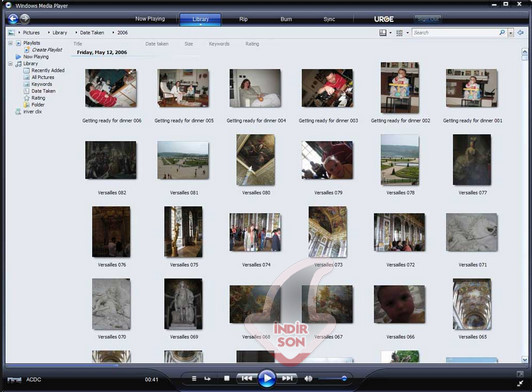Select the Versailles 074 picture thumbnail
This screenshot has height=392, width=532.
click(255, 232)
